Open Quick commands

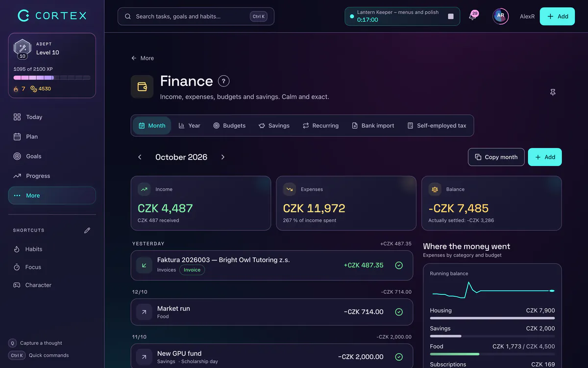tap(39, 355)
